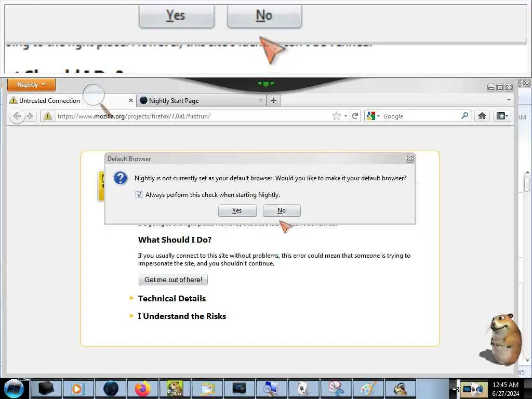532x399 pixels.
Task: Open Firefox from the taskbar
Action: [143, 389]
